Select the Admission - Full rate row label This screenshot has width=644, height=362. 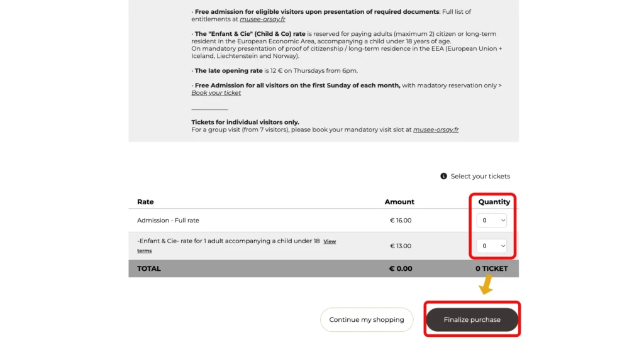pos(168,221)
